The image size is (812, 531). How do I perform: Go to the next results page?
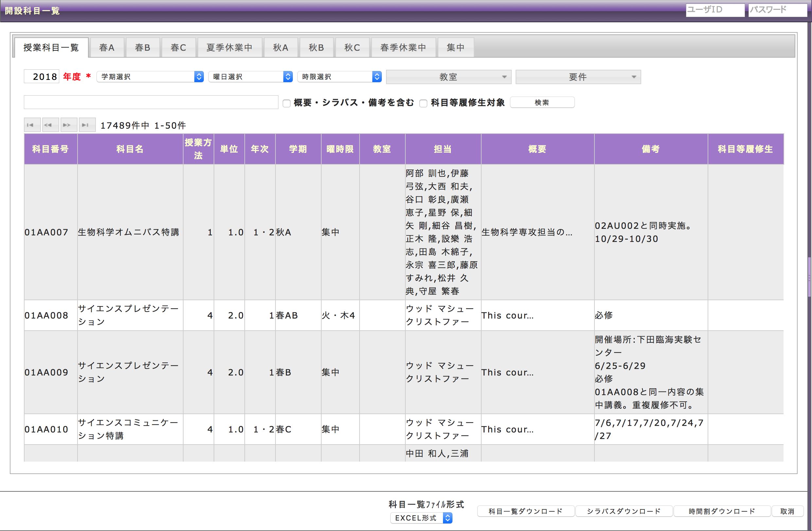click(x=69, y=125)
